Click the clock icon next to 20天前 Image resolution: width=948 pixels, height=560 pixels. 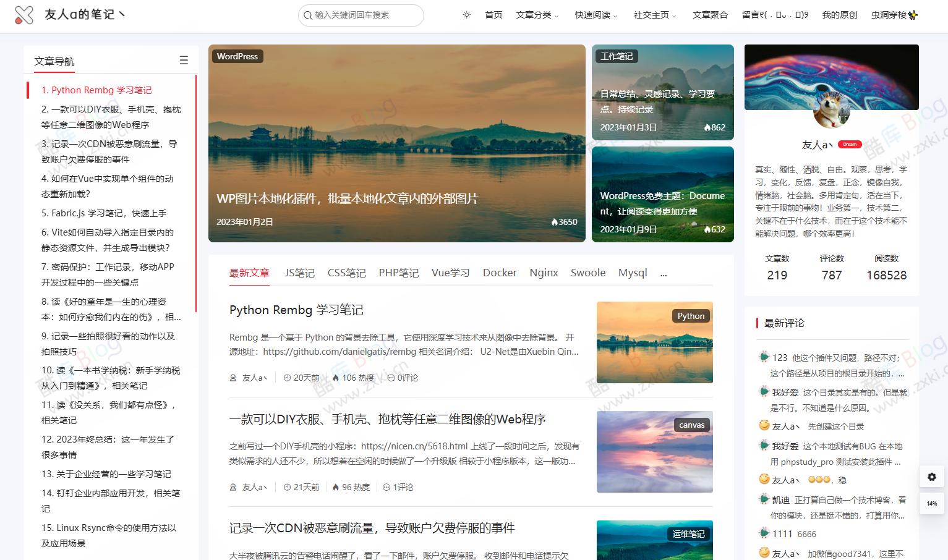pyautogui.click(x=287, y=378)
